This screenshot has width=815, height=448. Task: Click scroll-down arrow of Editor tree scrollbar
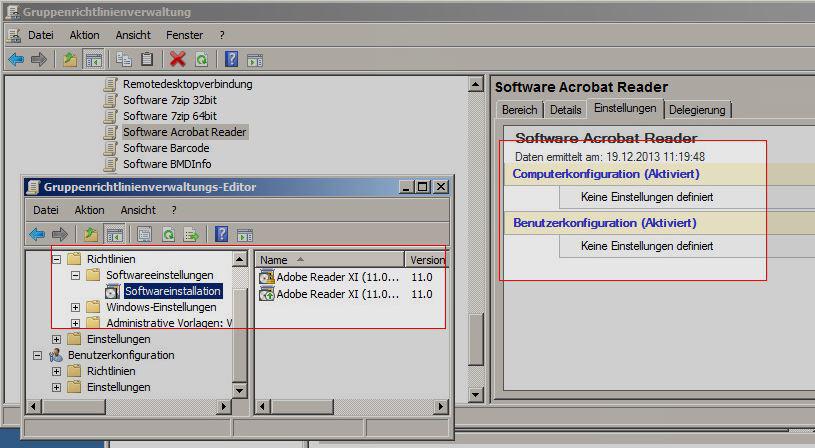point(239,390)
